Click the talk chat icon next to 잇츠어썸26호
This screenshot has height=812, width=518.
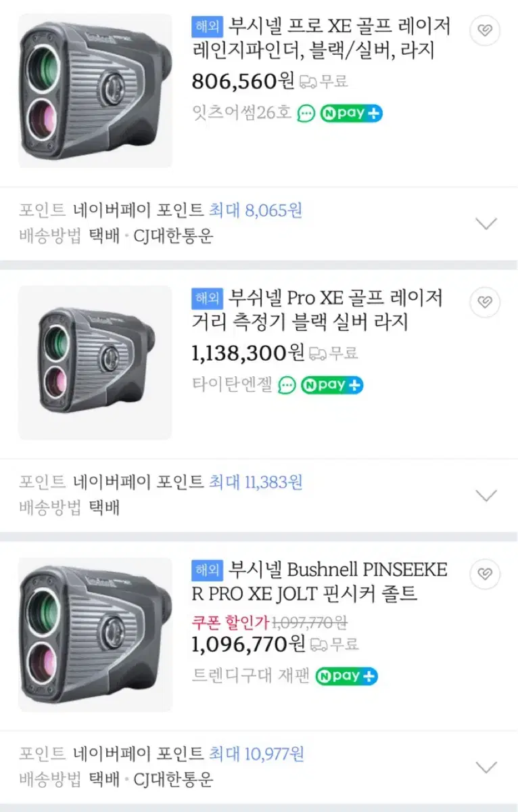(306, 114)
